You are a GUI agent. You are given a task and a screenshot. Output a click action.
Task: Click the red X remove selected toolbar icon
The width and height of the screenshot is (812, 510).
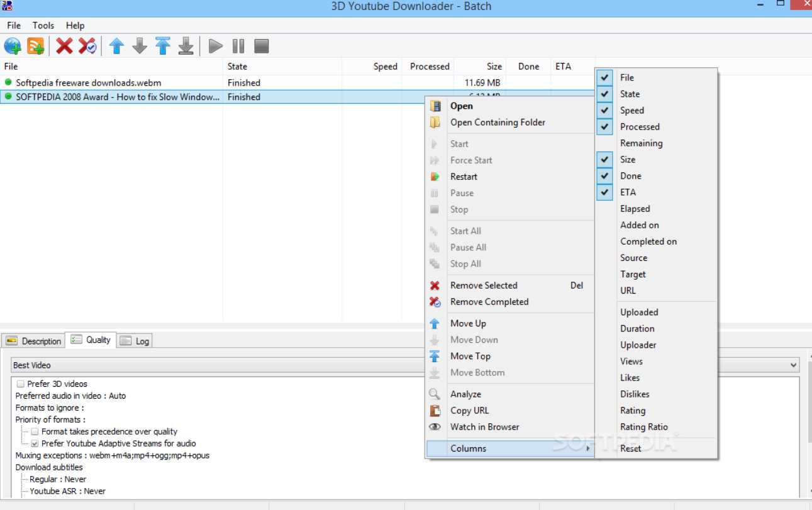click(64, 46)
